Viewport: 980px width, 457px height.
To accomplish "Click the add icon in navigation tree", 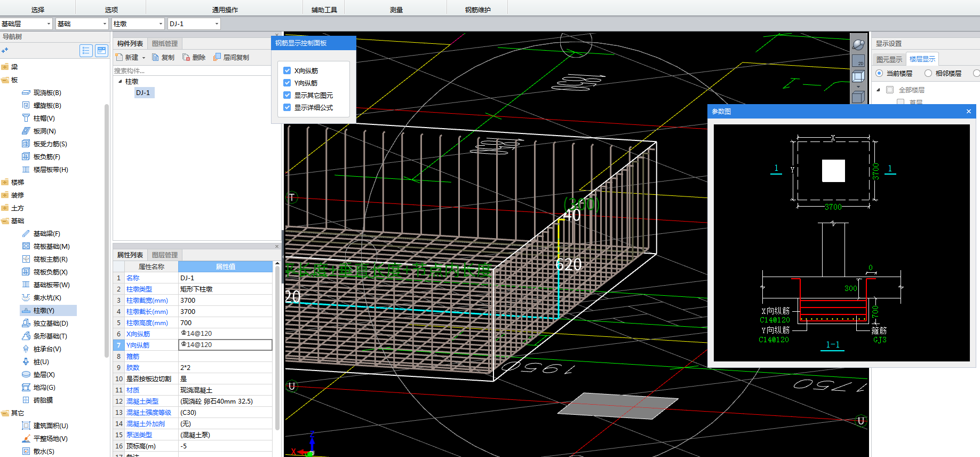I will (5, 50).
